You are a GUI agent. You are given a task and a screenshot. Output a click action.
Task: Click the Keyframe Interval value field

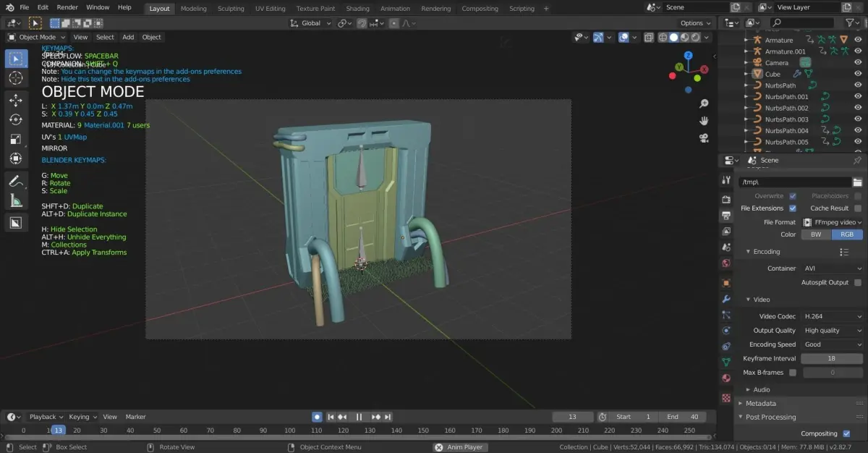tap(832, 359)
